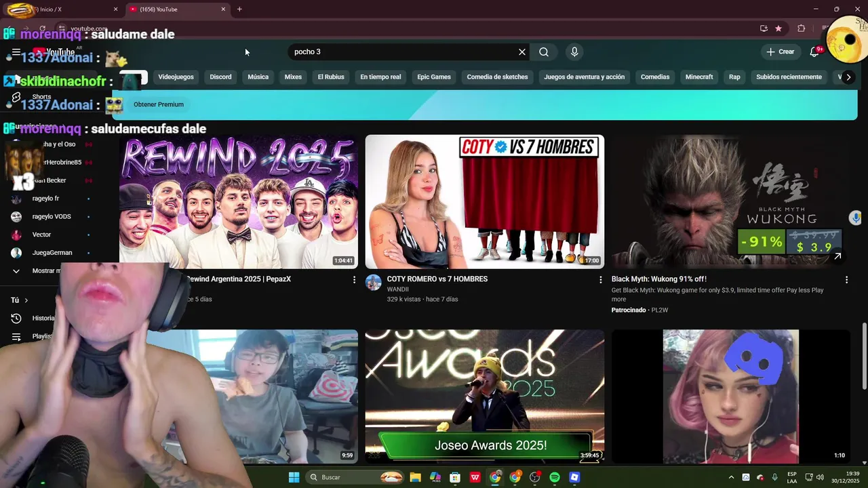Open taskbar volume control
868x488 pixels.
[820, 477]
